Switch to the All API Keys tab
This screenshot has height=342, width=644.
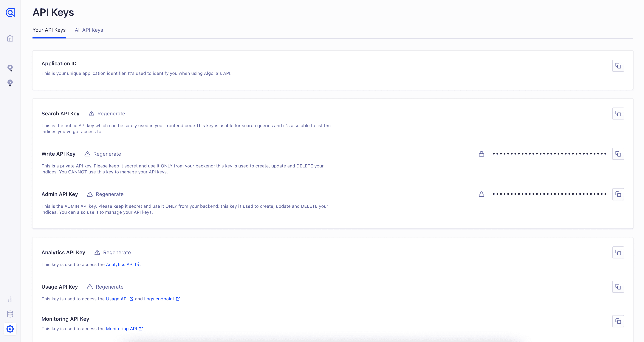(x=89, y=30)
